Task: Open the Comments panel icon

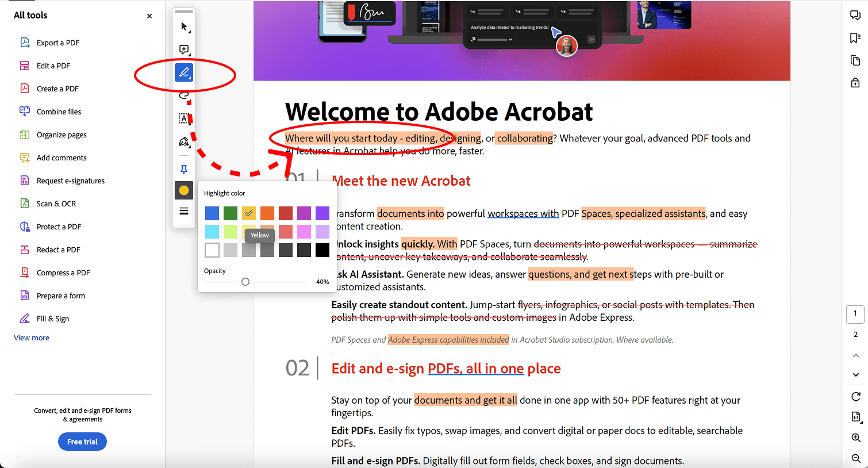Action: point(855,16)
